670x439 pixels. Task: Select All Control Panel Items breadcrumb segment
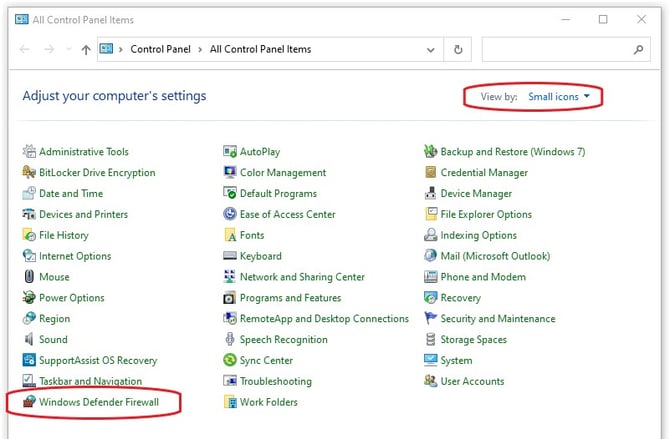pos(258,49)
